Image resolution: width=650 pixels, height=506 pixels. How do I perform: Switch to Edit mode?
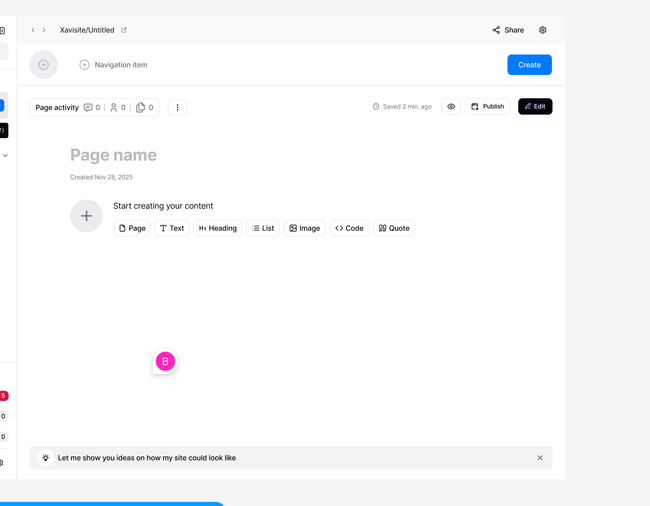tap(535, 106)
